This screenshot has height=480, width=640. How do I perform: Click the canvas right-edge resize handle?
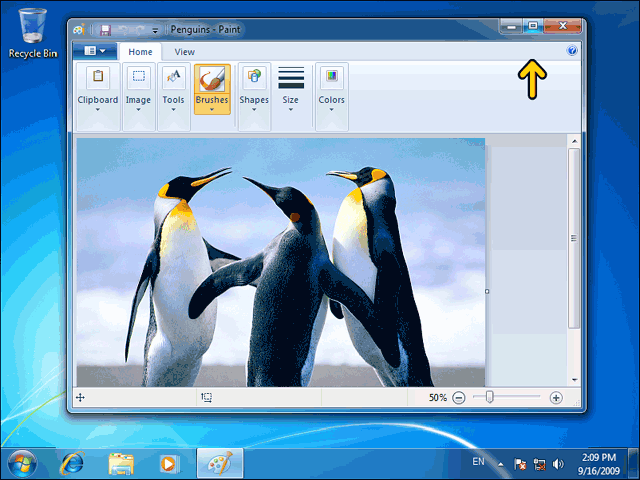click(x=487, y=291)
